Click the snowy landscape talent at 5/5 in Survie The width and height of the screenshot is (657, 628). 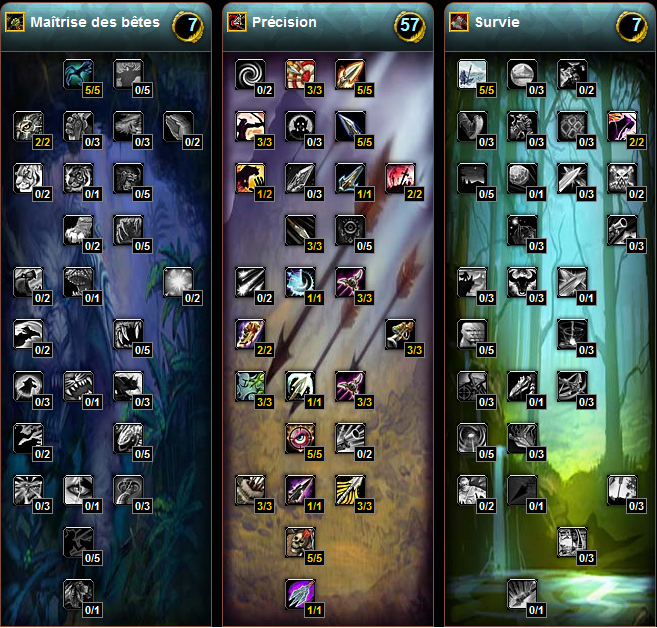coord(472,74)
